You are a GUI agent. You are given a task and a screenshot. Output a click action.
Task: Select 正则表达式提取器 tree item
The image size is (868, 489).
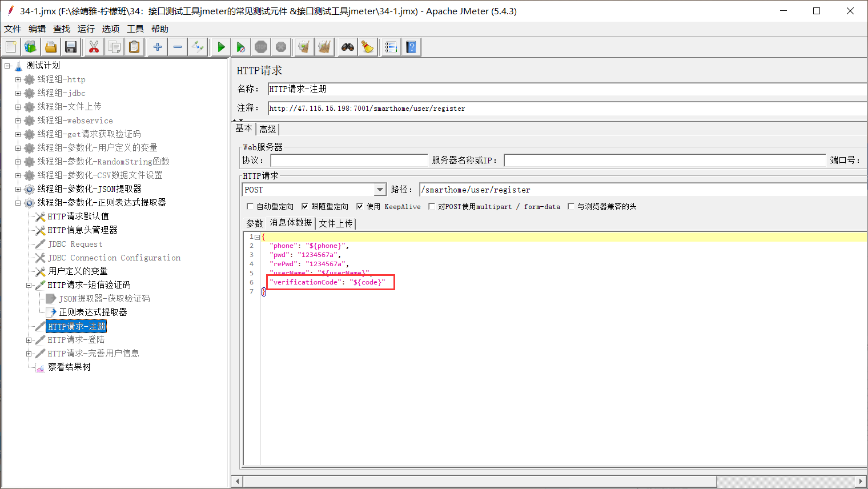pos(93,312)
